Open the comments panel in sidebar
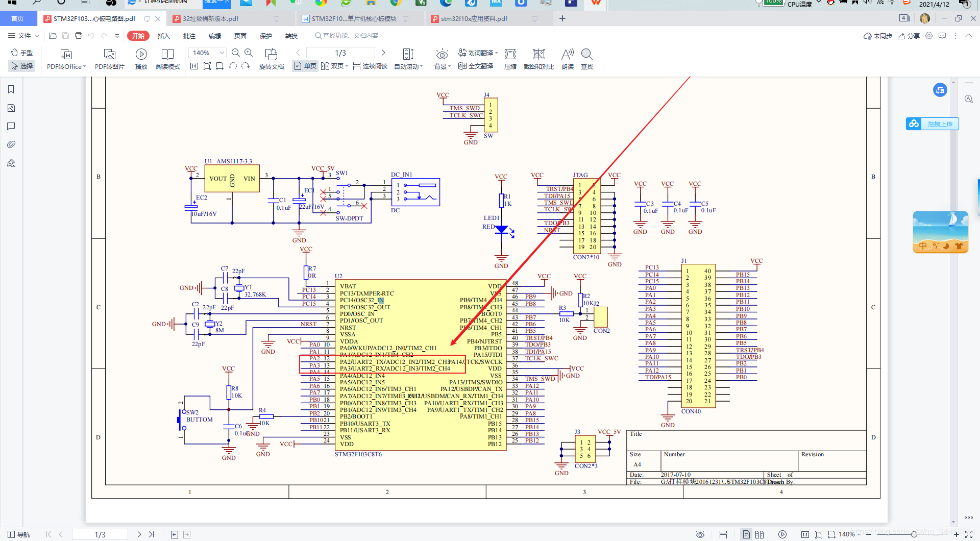The image size is (980, 541). pos(11,126)
